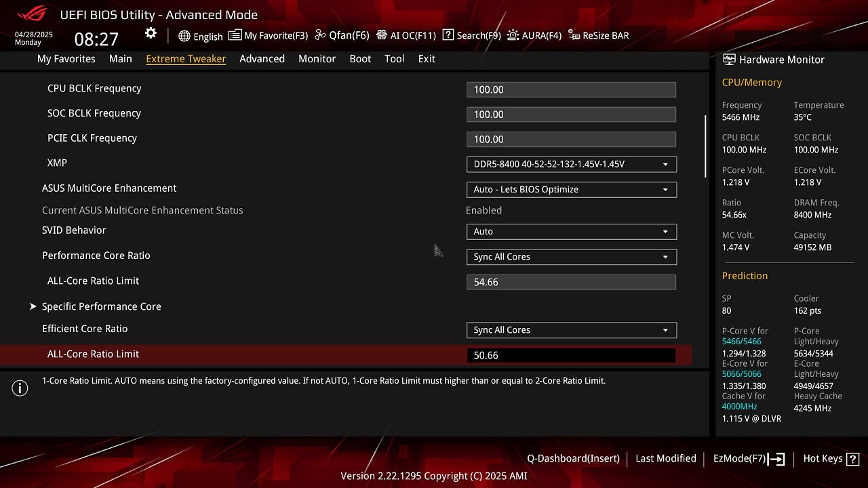The image size is (868, 488).
Task: Click the SOC BCLK Frequency label
Action: pos(94,113)
